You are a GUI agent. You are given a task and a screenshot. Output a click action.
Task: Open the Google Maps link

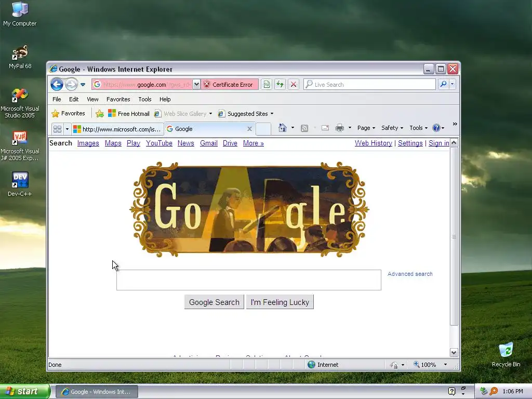tap(113, 143)
